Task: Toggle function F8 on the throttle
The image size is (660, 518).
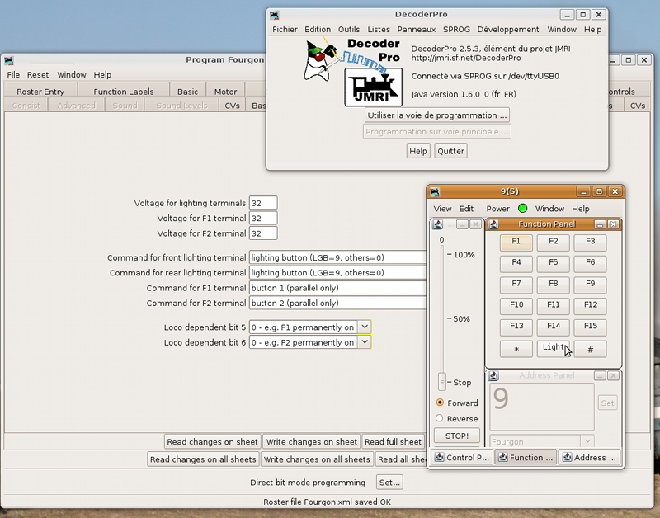Action: [x=553, y=284]
